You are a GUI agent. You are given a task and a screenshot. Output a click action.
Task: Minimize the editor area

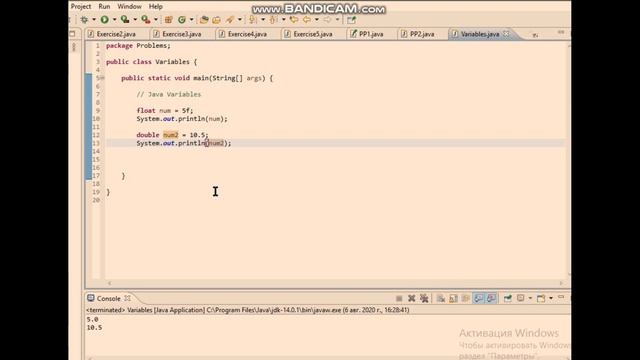tap(561, 32)
